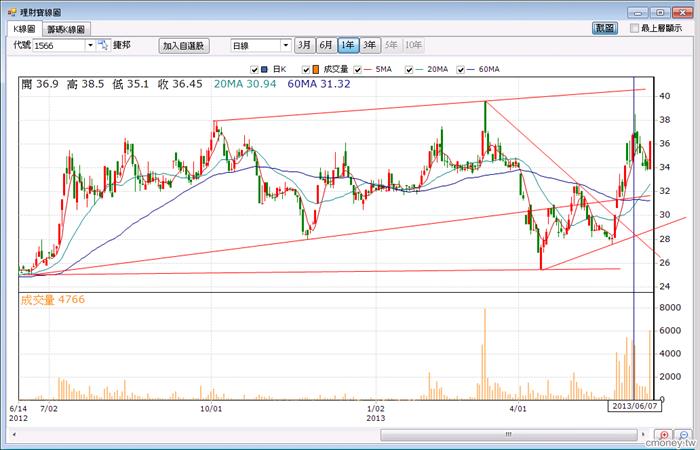The image size is (700, 450).
Task: Click the orange 成交量 legend swatch
Action: tap(316, 69)
